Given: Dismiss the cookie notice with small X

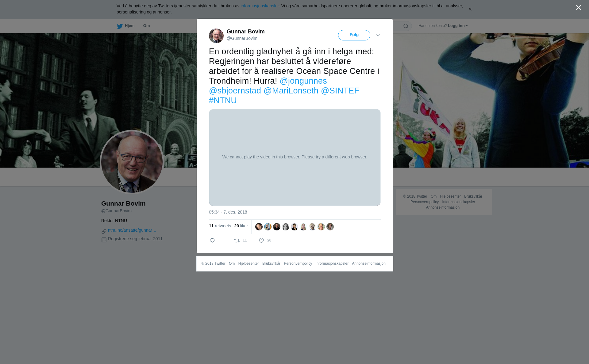Looking at the screenshot, I should click(470, 9).
